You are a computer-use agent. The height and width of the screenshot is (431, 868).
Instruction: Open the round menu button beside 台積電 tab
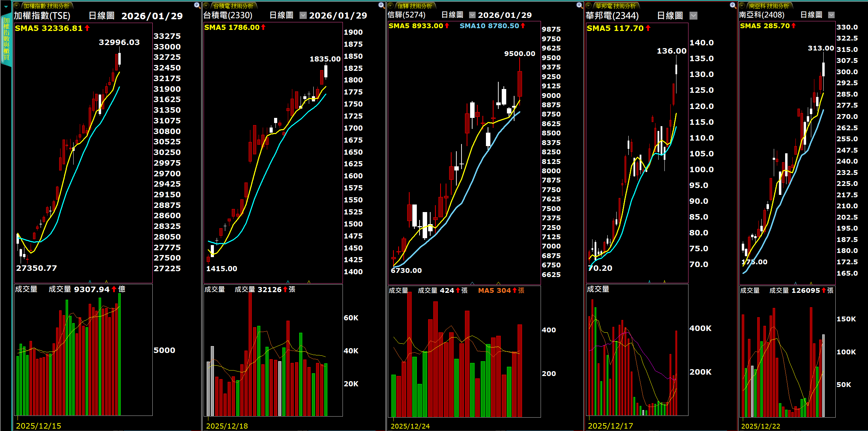pos(206,6)
